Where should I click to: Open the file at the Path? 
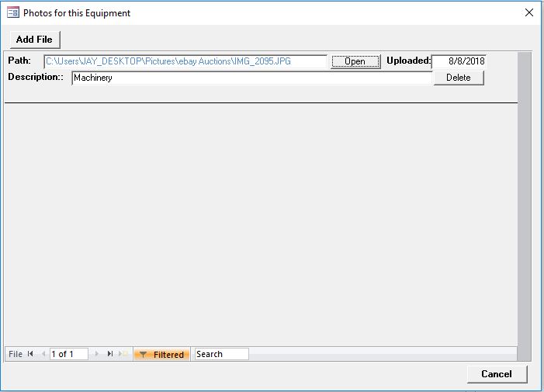coord(355,61)
